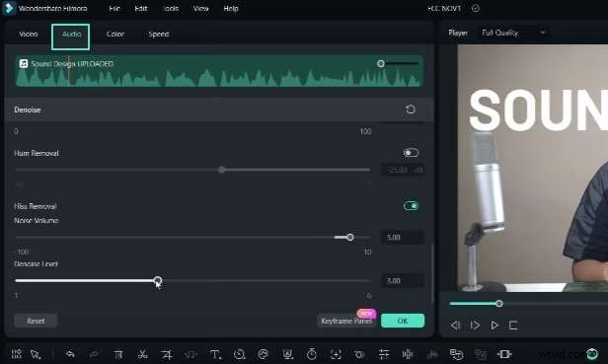Open the stopwatch Duration tool
Image resolution: width=608 pixels, height=364 pixels.
coord(311,354)
